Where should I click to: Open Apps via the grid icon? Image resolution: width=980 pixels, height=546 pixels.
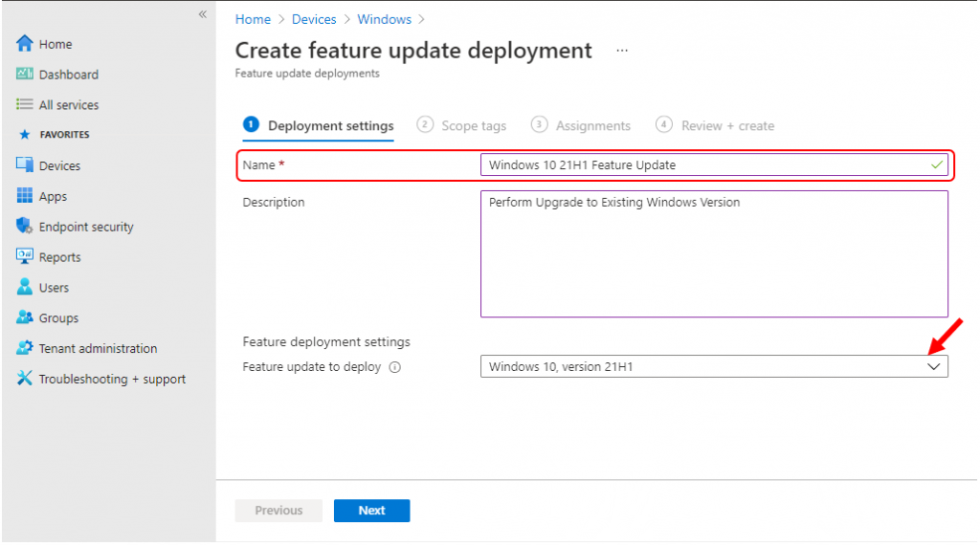[x=25, y=196]
